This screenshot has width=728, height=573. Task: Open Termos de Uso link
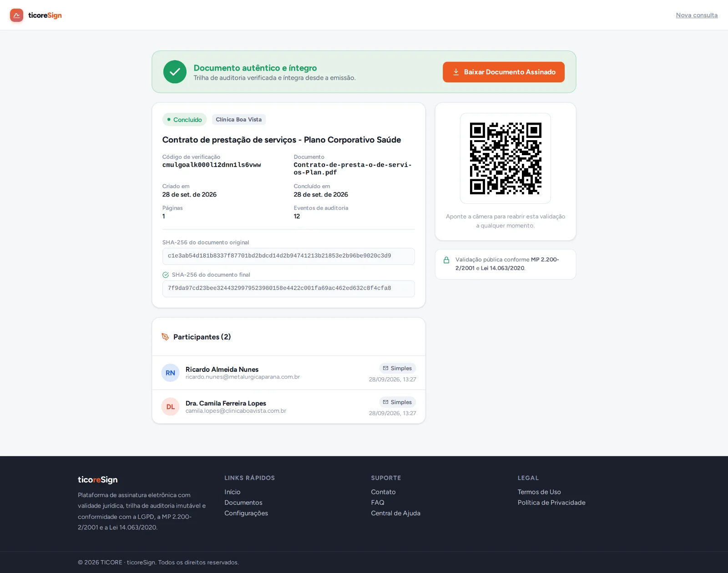(539, 492)
